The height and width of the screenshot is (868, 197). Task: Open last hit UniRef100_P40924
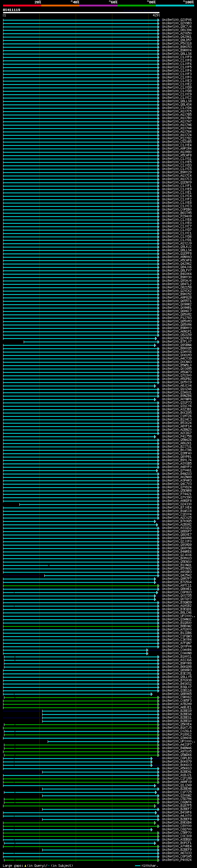click(x=177, y=860)
